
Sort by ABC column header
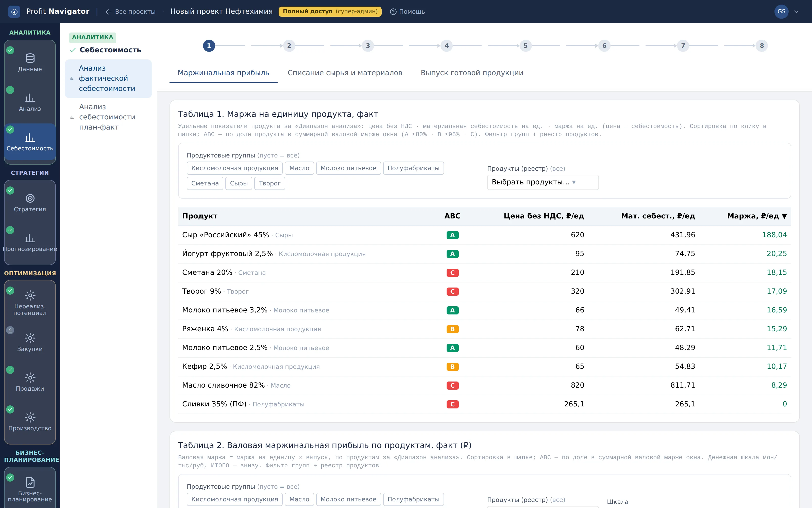tap(452, 216)
